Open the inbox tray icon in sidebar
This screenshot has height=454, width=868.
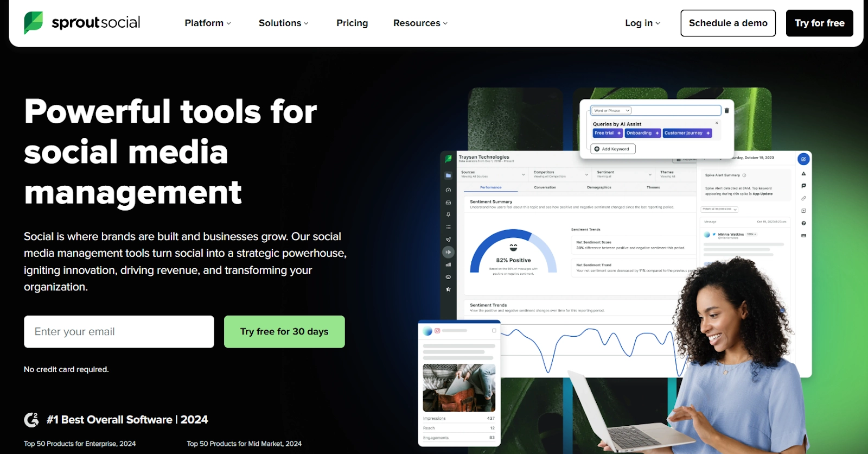pos(448,203)
